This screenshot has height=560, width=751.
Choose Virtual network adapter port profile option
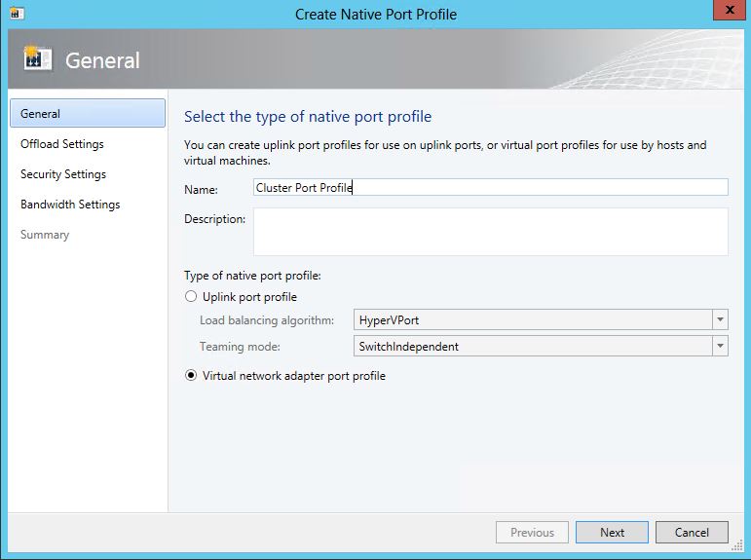191,376
